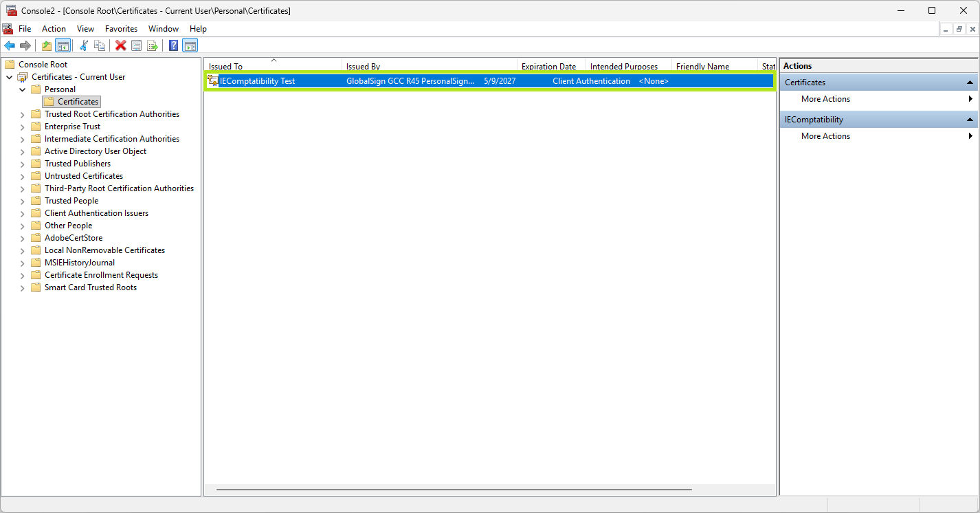The width and height of the screenshot is (980, 513).
Task: Open the File menu
Action: (25, 29)
